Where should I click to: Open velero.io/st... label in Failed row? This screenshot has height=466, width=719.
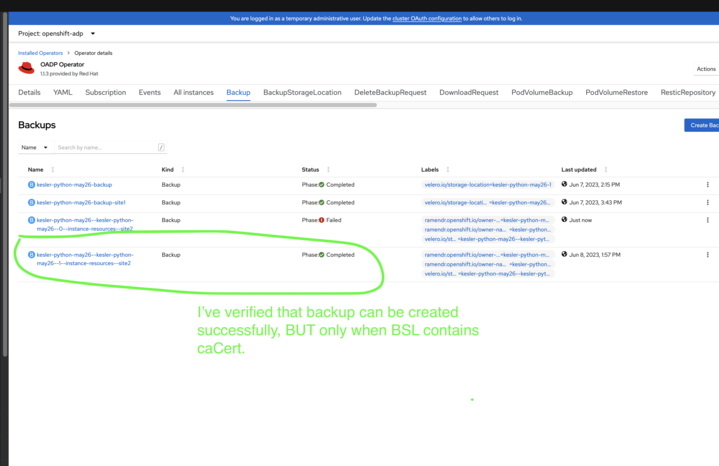tap(488, 239)
